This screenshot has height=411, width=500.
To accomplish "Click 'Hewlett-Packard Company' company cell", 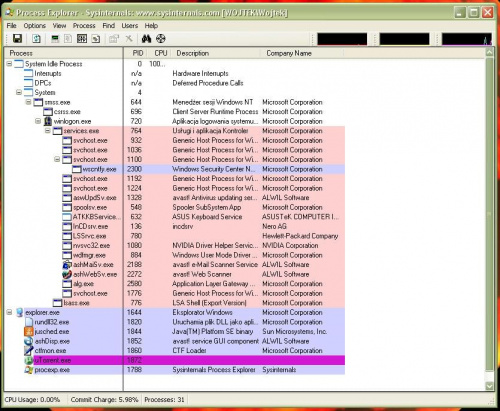I will click(x=300, y=236).
